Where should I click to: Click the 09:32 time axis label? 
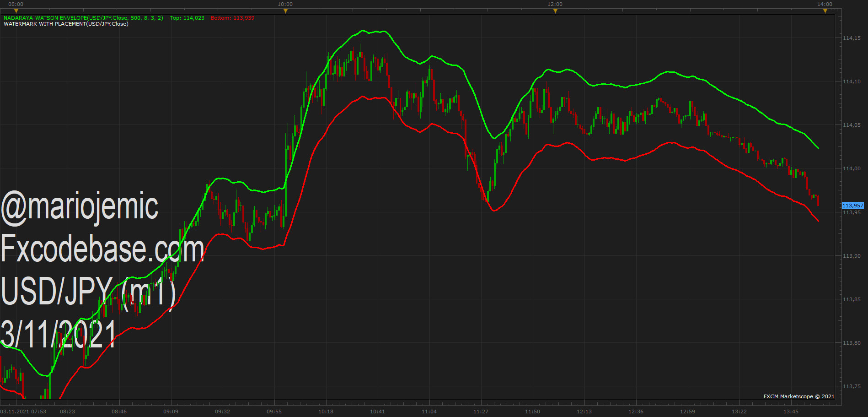[x=222, y=412]
